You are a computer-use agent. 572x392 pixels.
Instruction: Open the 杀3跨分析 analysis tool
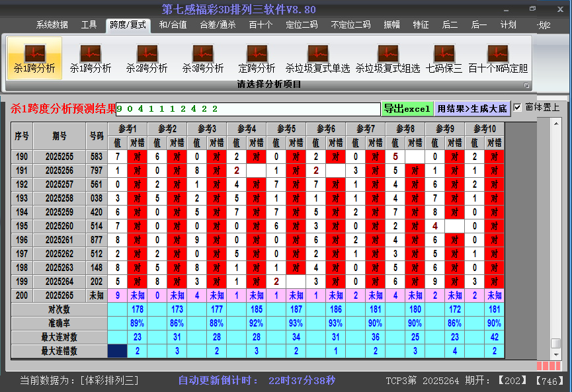coord(205,58)
